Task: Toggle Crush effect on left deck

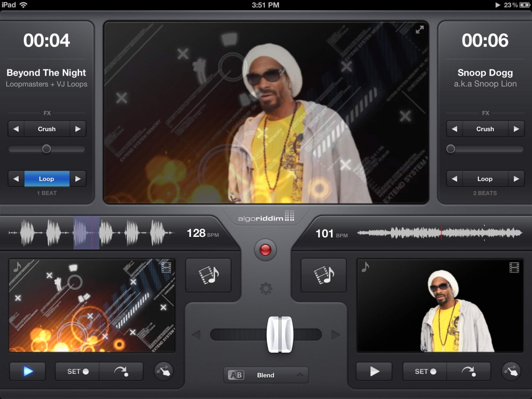Action: [x=47, y=129]
